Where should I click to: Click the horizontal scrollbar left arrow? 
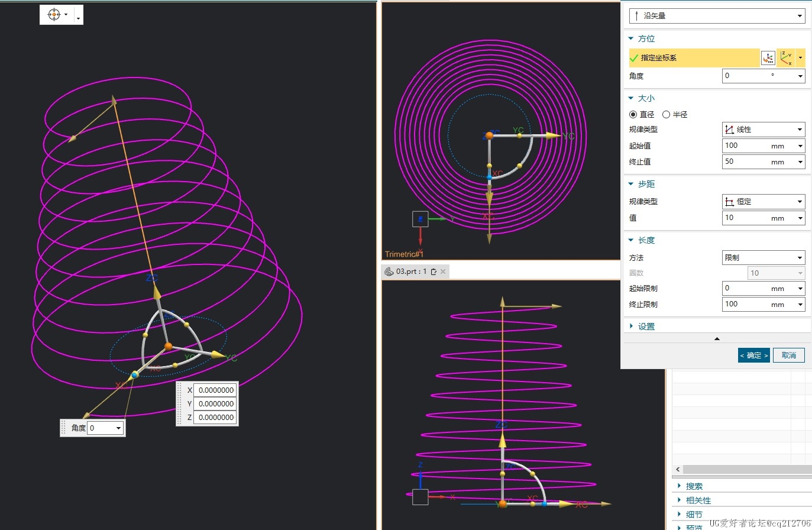(x=678, y=469)
